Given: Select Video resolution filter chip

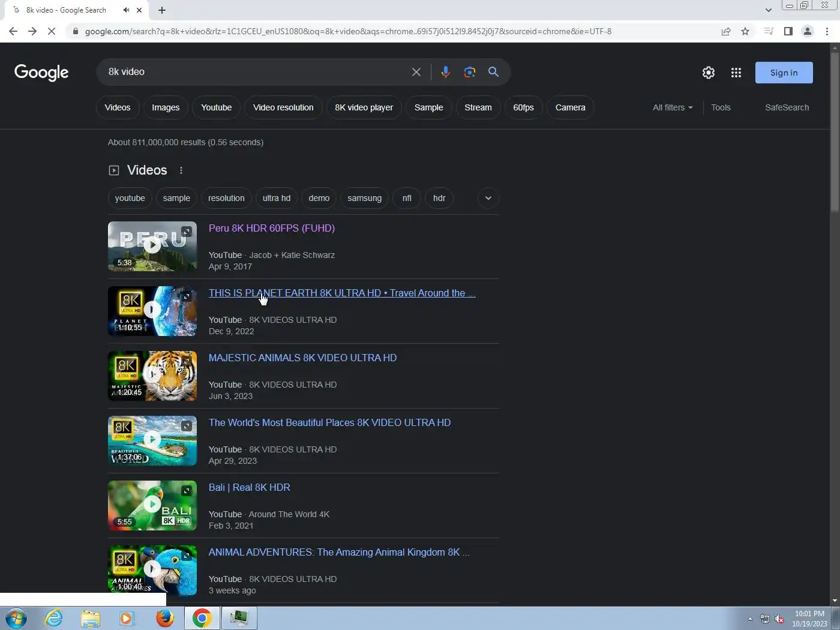Looking at the screenshot, I should pos(283,107).
